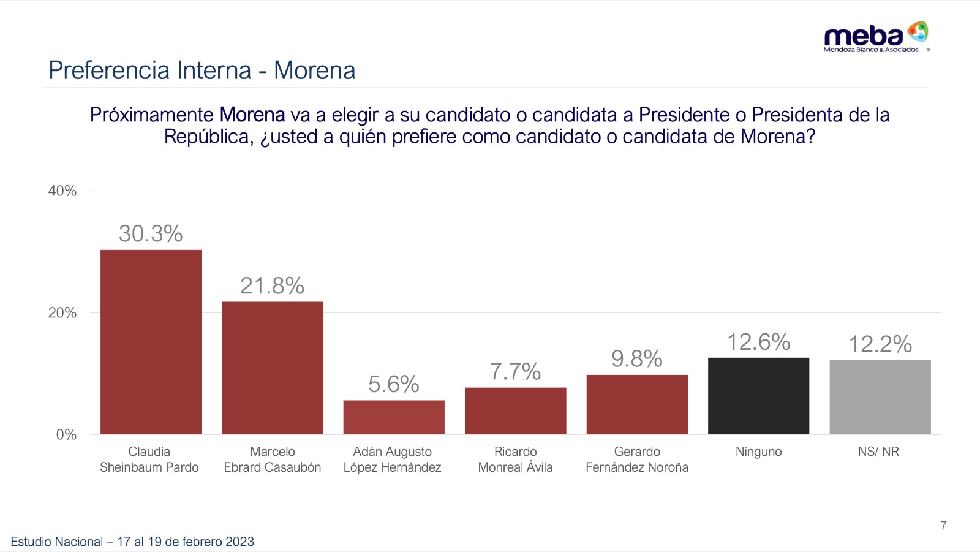Click the page number 7
980x552 pixels.
click(x=944, y=526)
